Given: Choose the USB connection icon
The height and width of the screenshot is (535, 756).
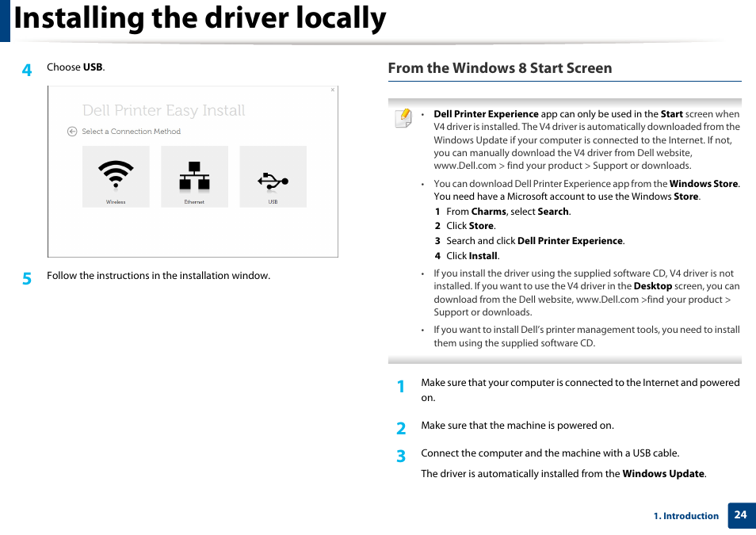Looking at the screenshot, I should point(273,177).
